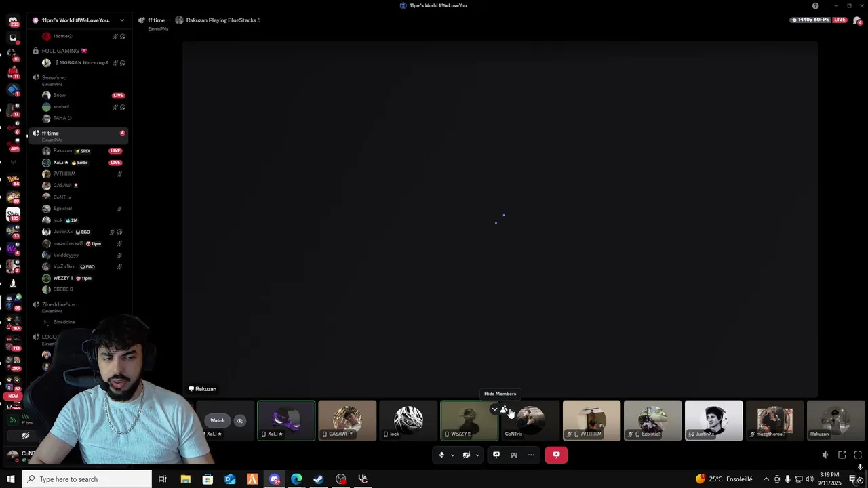Viewport: 868px width, 488px height.
Task: Select Egoistic! in channel member list
Action: point(83,209)
